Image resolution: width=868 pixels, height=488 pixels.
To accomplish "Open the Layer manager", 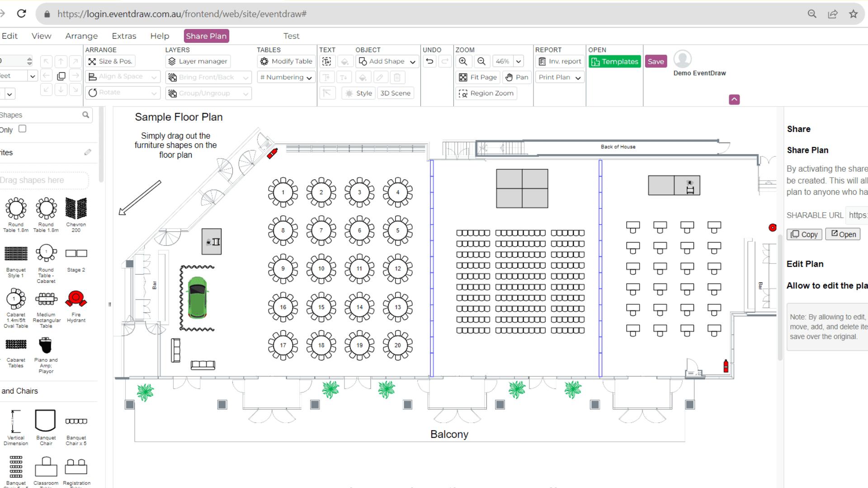I will [198, 61].
